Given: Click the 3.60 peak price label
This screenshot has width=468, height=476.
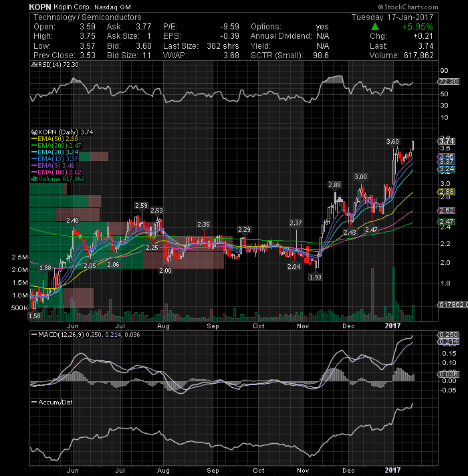Looking at the screenshot, I should 392,142.
